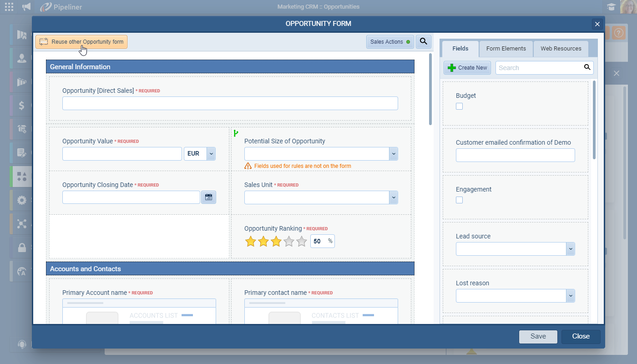Click the orange warning triangle icon
637x364 pixels.
pos(248,166)
